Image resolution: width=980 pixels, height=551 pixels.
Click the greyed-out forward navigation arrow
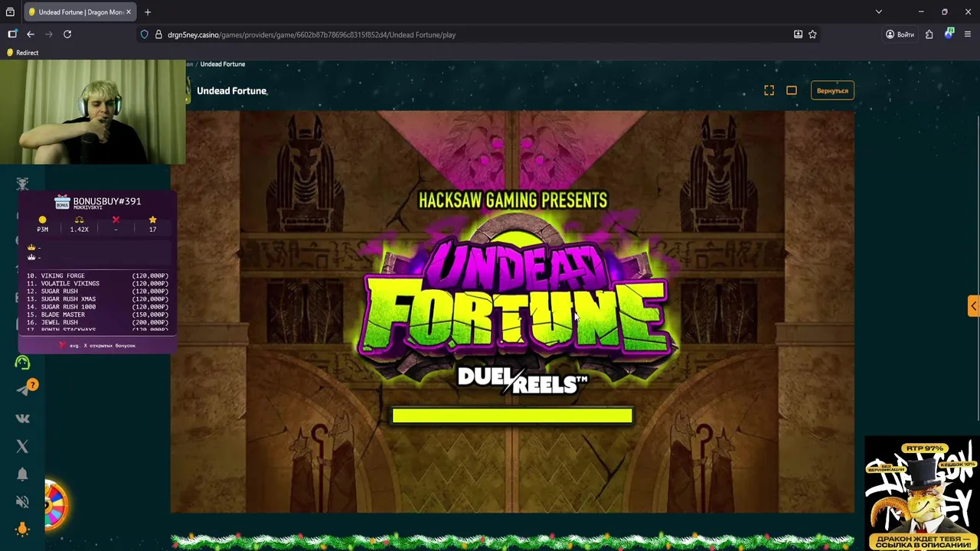pyautogui.click(x=49, y=34)
